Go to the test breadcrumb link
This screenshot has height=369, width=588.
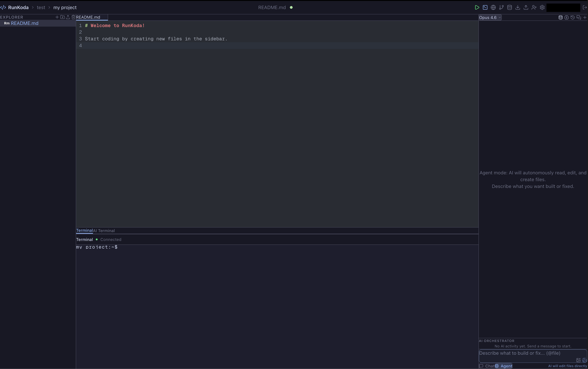41,8
